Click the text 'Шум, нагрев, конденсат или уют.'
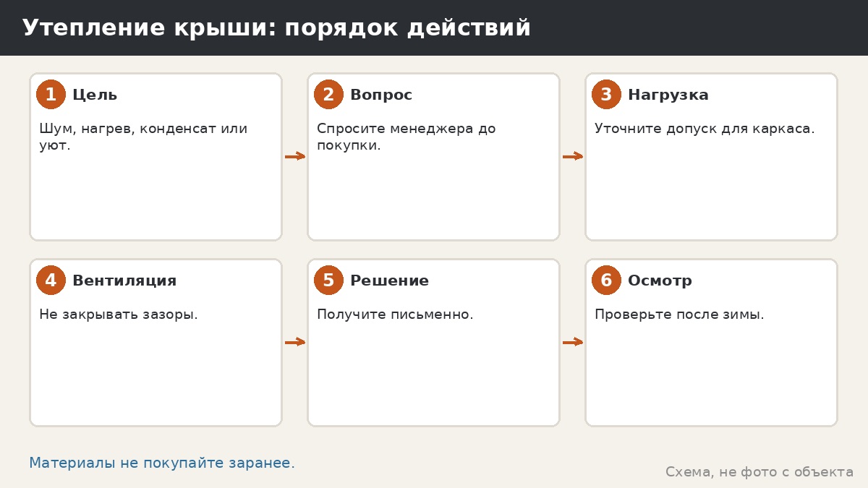The image size is (868, 488). tap(143, 137)
